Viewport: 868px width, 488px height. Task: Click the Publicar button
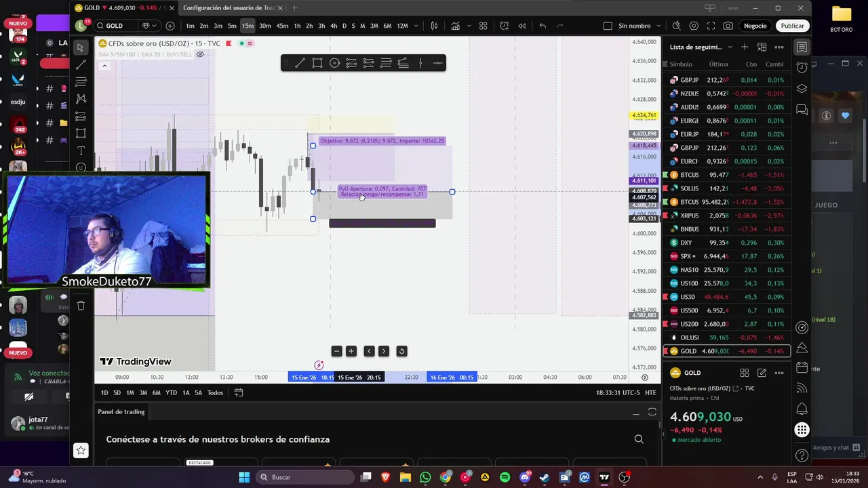click(792, 26)
